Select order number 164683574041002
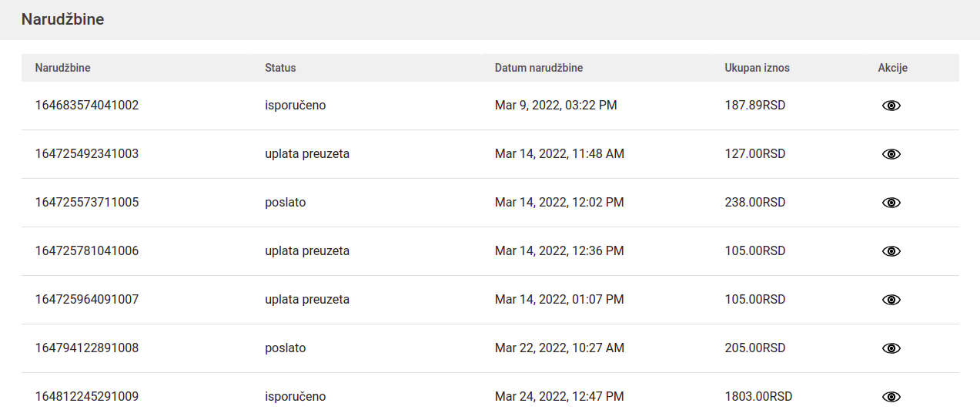Viewport: 980px width, 420px height. (x=87, y=106)
